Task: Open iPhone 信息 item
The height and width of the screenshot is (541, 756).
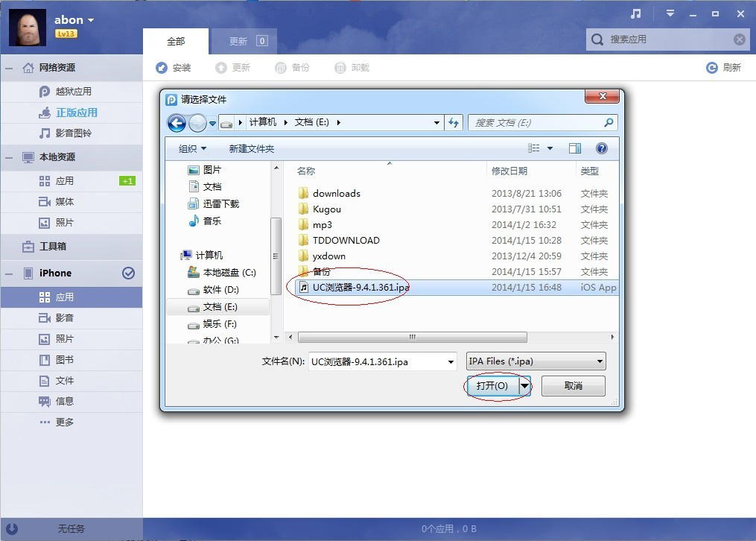Action: (x=72, y=402)
